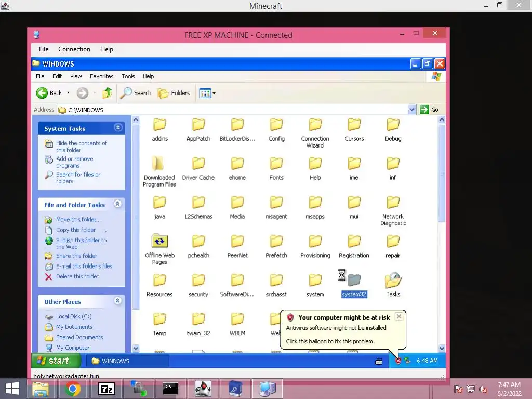Viewport: 532px width, 399px height.
Task: Select the Debug folder icon
Action: point(393,125)
